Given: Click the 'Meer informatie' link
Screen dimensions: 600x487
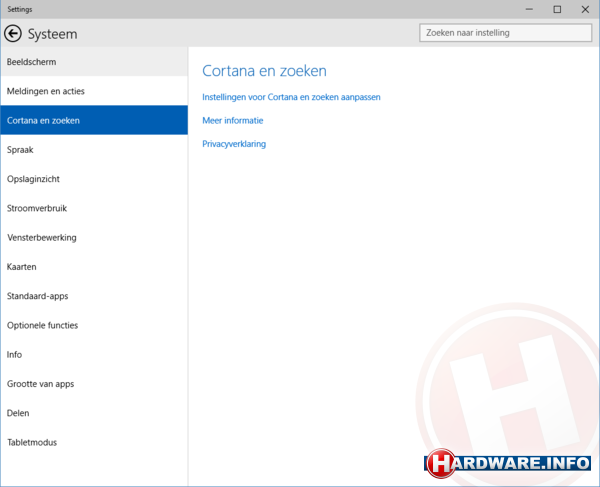Looking at the screenshot, I should click(233, 120).
